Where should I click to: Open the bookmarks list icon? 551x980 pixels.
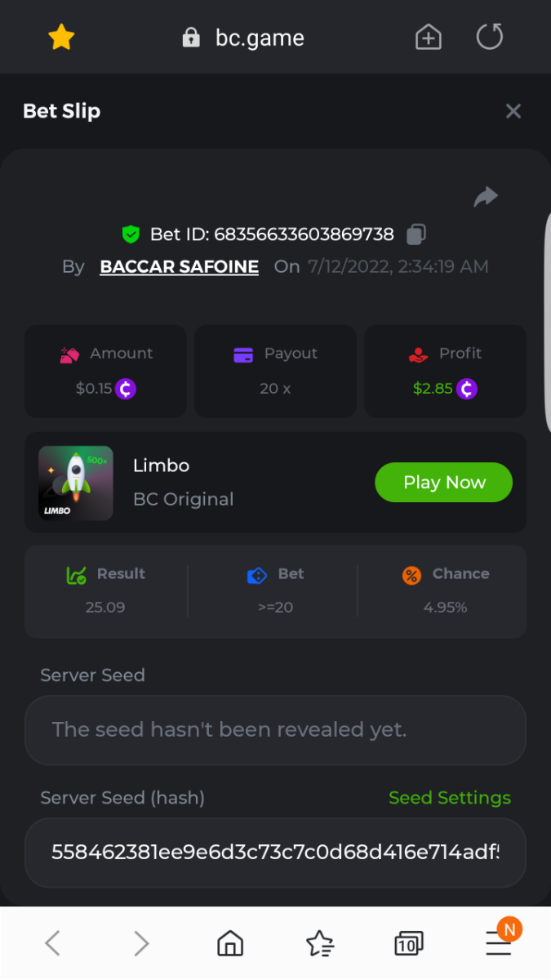pyautogui.click(x=320, y=944)
